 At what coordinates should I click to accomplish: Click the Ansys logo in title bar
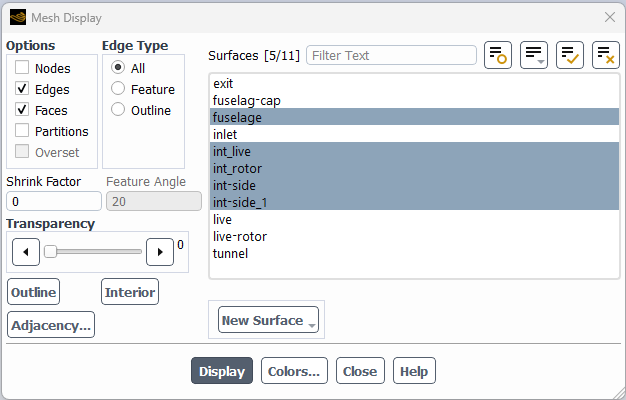[17, 17]
